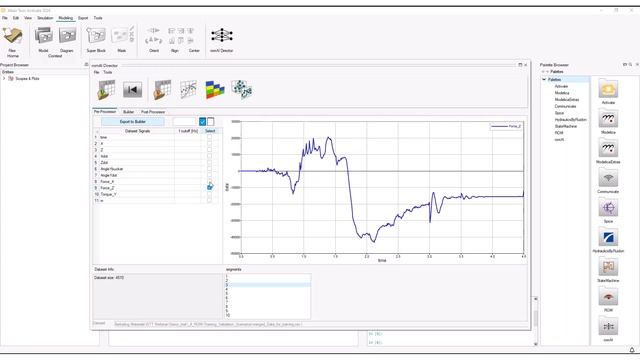
Task: Open the Communicate palette folder icon
Action: coord(608,178)
